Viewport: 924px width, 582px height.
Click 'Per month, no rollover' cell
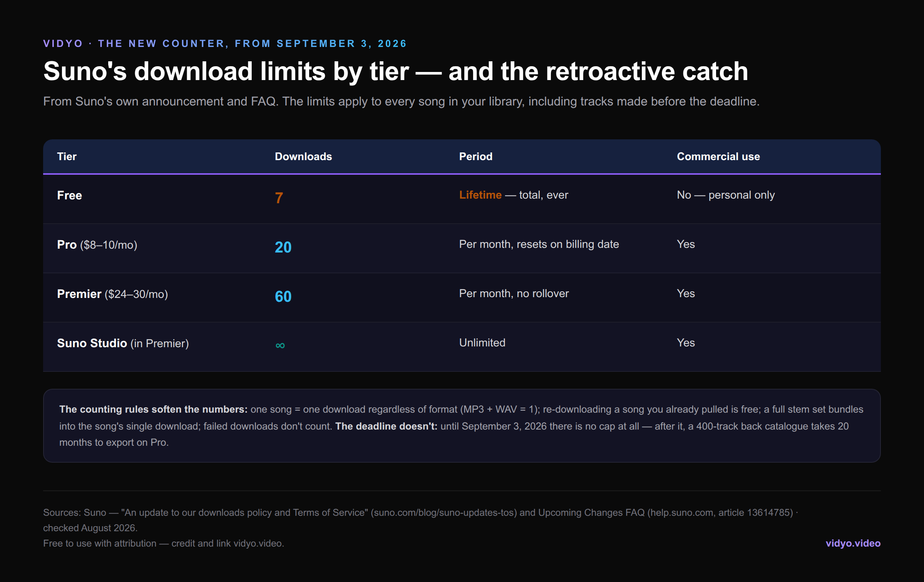pos(514,293)
